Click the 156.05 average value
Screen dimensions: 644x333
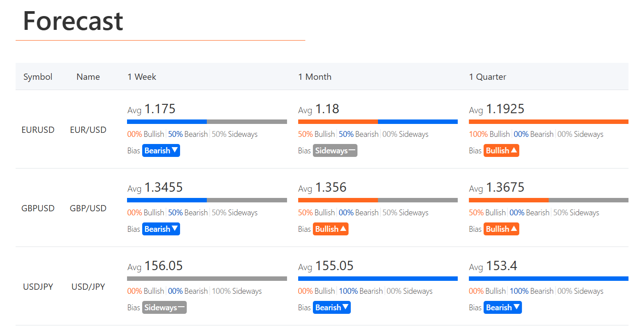164,266
